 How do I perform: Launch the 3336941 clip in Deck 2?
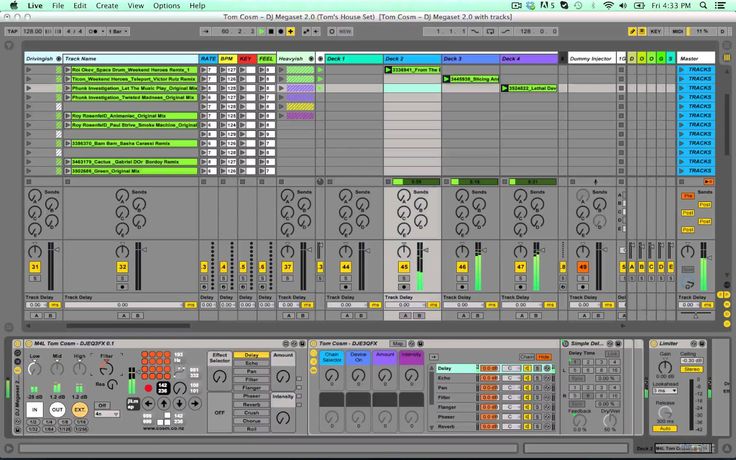[x=388, y=69]
